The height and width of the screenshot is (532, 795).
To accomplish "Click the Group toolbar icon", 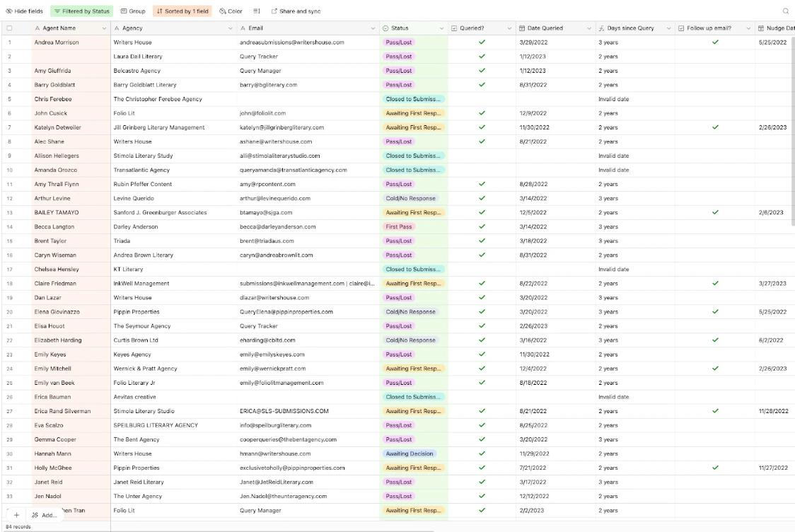I will [x=124, y=11].
